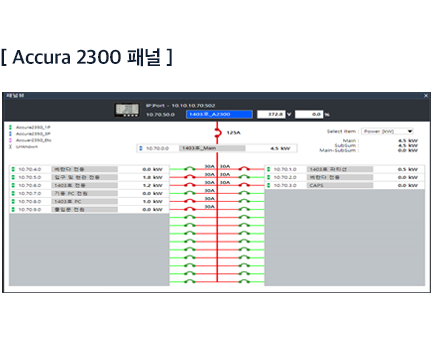Open the Select Item Power (kW) dropdown
The image size is (433, 361).
pos(387,131)
